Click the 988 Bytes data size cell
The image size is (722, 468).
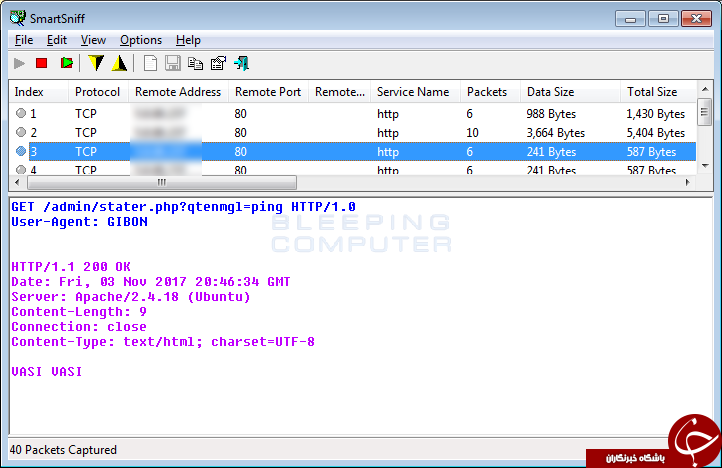(x=551, y=114)
